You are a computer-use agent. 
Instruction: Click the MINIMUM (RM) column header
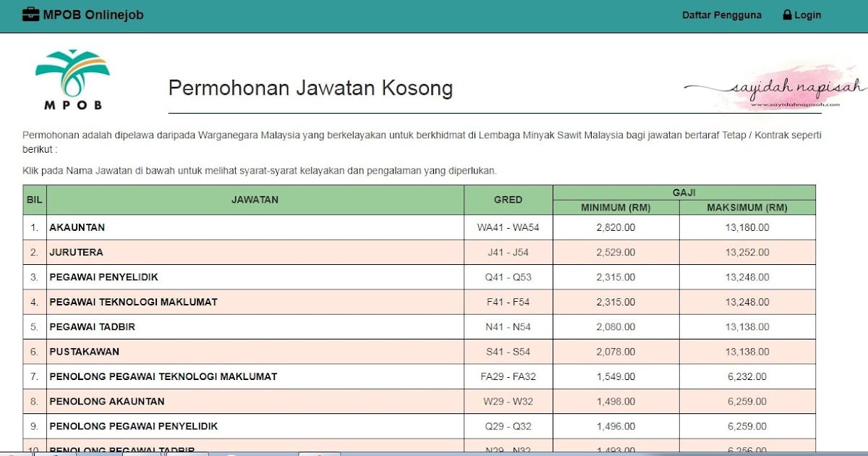pyautogui.click(x=616, y=208)
